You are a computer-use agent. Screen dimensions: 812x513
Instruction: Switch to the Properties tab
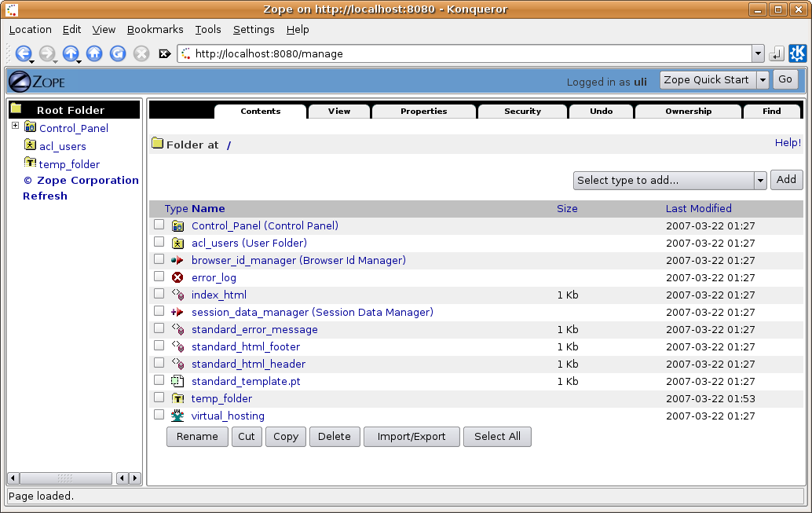[x=423, y=112]
